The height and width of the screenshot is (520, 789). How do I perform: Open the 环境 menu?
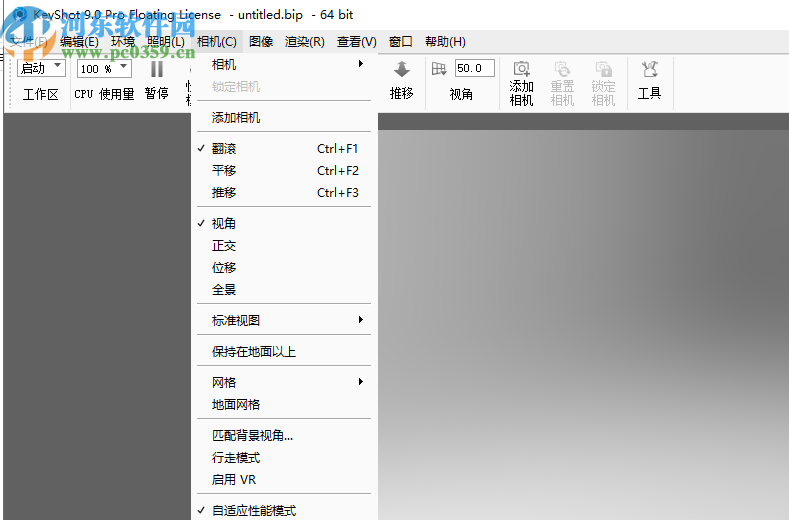[123, 42]
